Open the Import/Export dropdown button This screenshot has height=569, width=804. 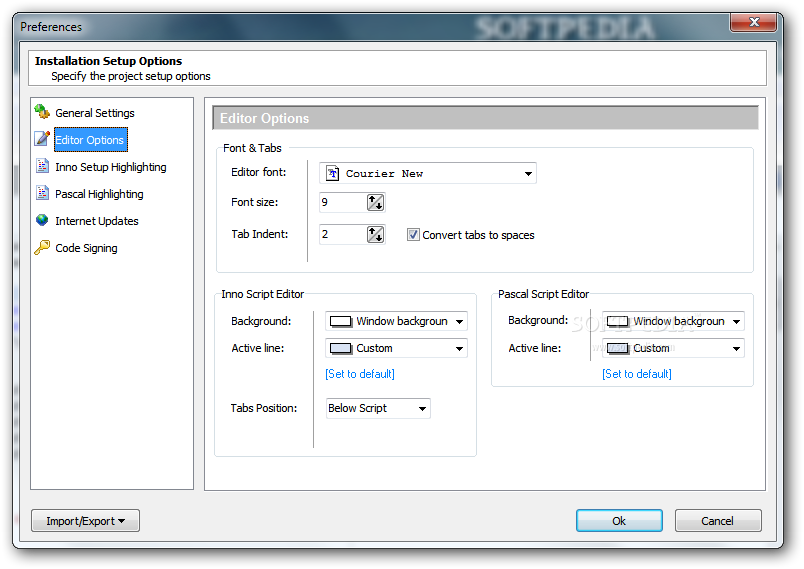85,521
